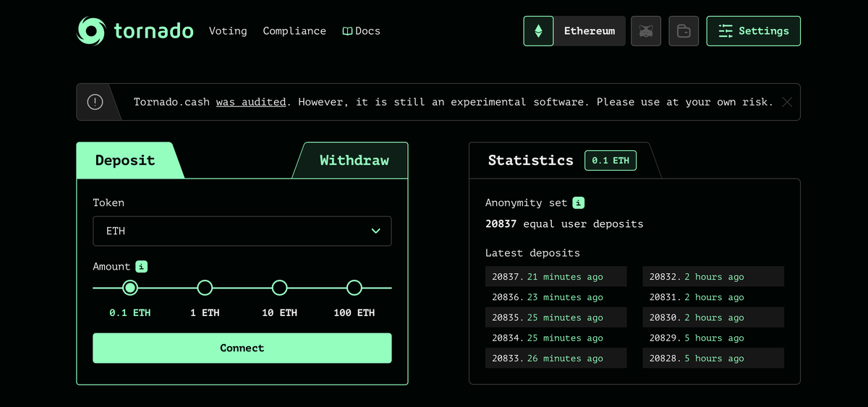Click deposit 20834 (25 minutes ago)
This screenshot has height=407, width=868.
pos(556,338)
